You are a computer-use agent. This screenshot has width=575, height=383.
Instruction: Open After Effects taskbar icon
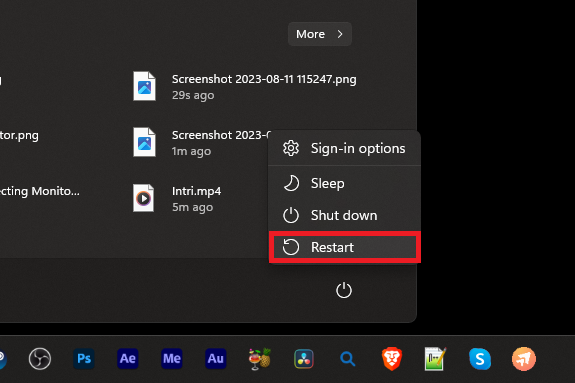coord(128,358)
